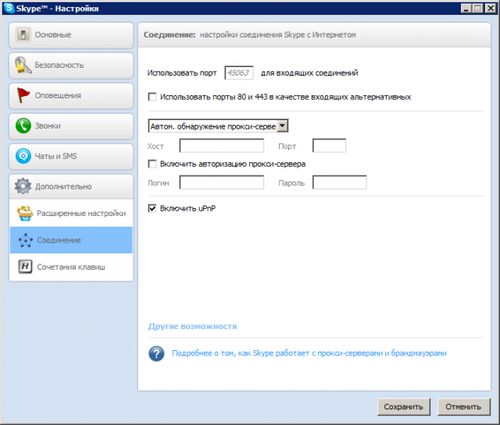Select the Безопасность lock icon
This screenshot has width=500, height=425.
pos(23,65)
